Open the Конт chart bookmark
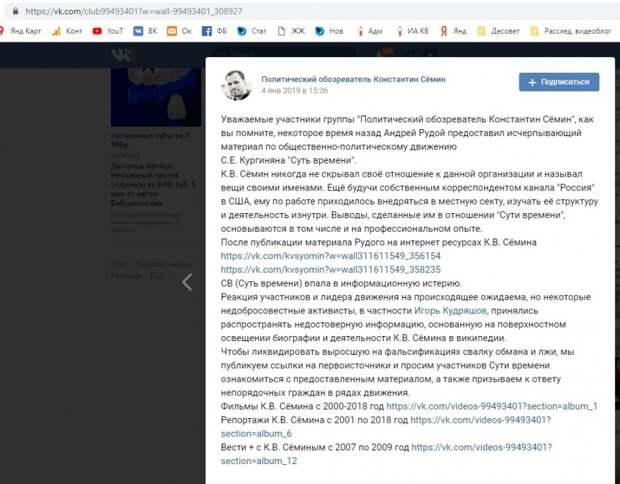620x484 pixels. pos(67,31)
